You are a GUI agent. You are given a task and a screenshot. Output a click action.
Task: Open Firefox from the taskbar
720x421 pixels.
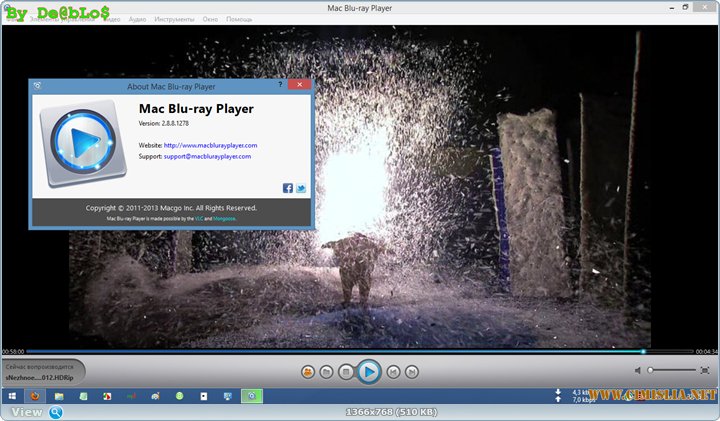35,396
